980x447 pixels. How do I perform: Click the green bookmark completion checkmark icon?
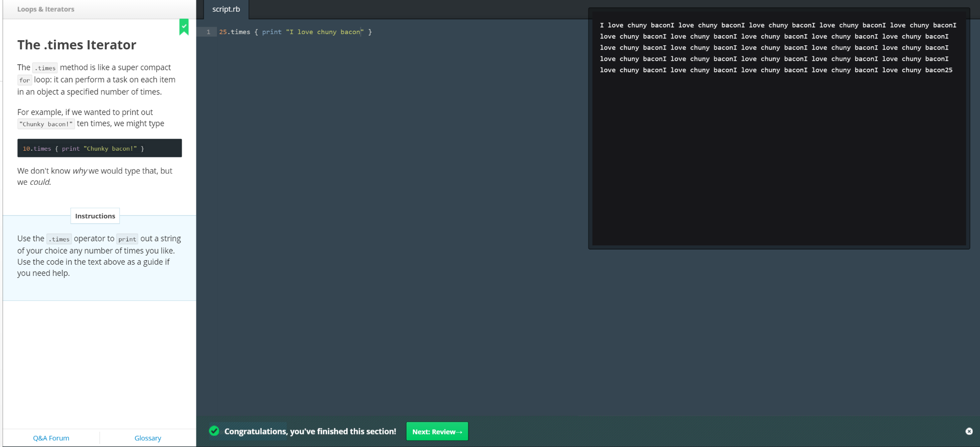(x=184, y=26)
